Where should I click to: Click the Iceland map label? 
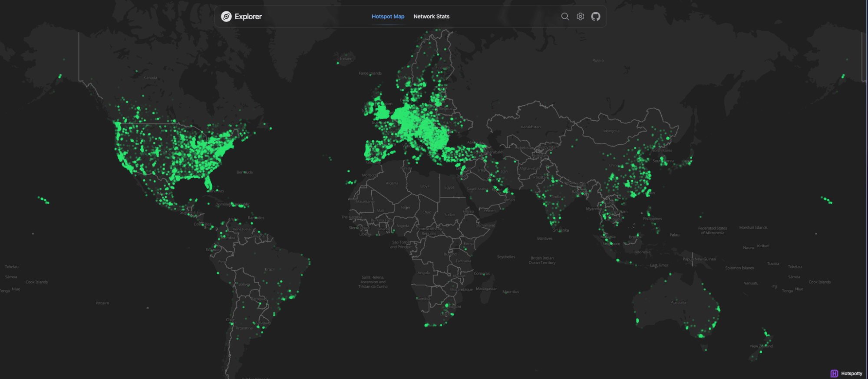coord(346,59)
